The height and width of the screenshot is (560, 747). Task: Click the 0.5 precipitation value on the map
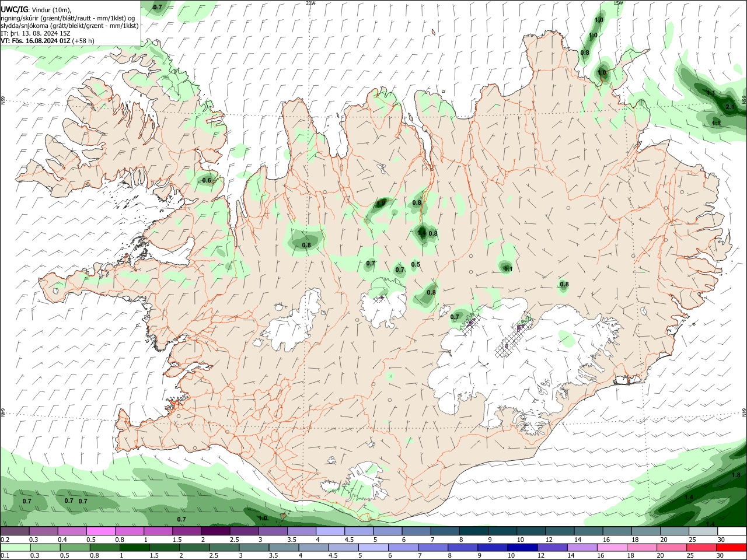pyautogui.click(x=416, y=265)
